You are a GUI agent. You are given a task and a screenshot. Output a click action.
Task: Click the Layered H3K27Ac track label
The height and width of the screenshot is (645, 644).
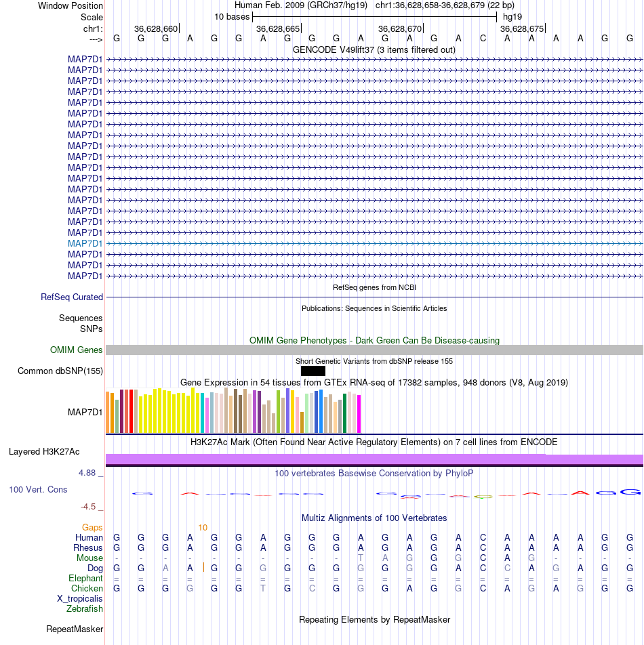(x=44, y=452)
